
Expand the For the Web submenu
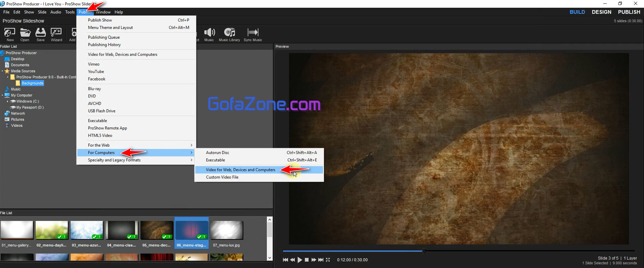tap(136, 145)
